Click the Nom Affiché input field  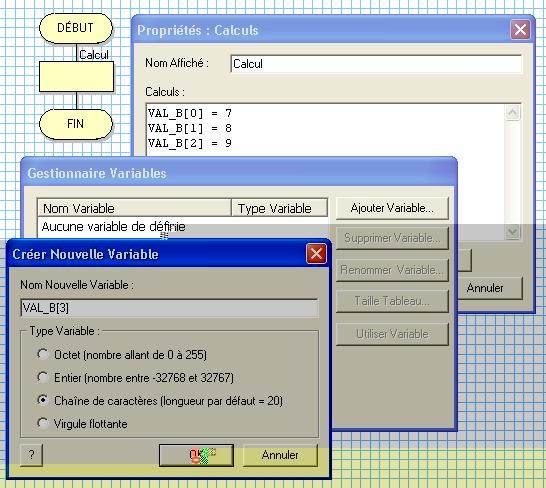point(376,64)
